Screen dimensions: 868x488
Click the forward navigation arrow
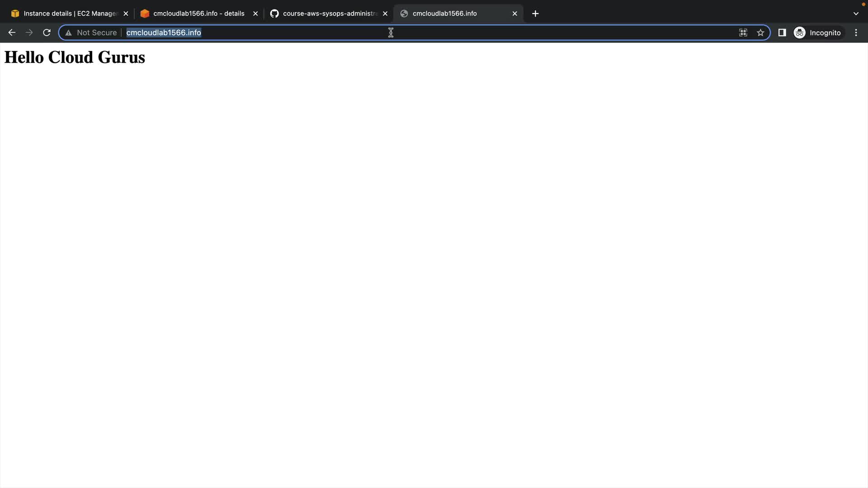point(29,33)
